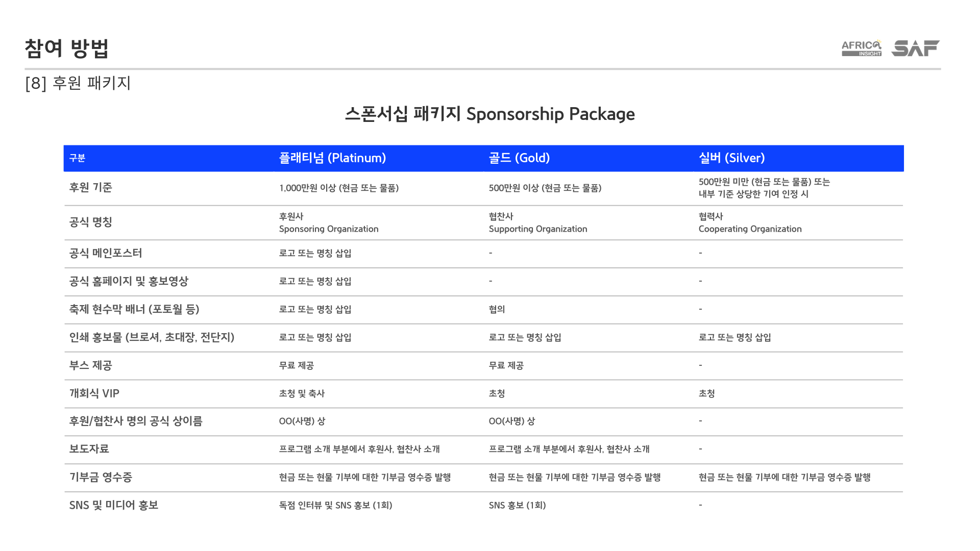Viewport: 980px width, 551px height.
Task: Click Sponsoring Organization text in Platinum column
Action: [329, 229]
